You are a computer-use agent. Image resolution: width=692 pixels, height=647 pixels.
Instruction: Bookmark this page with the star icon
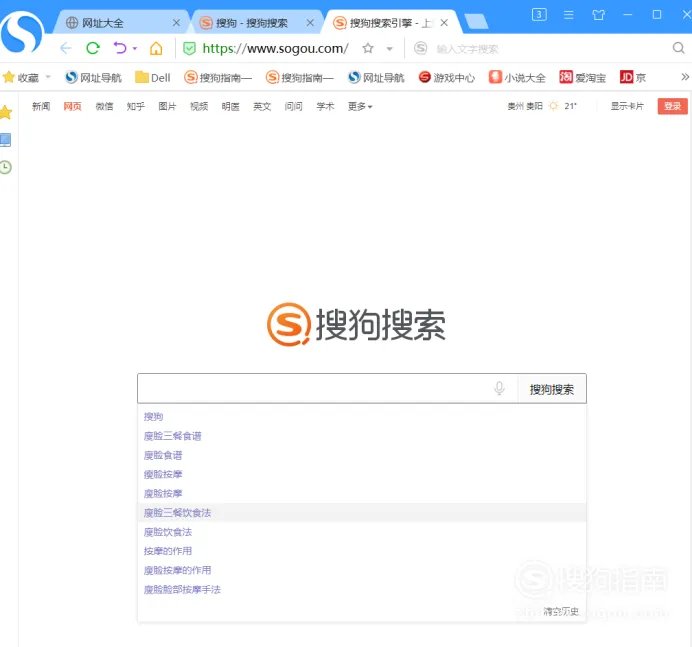(x=368, y=48)
